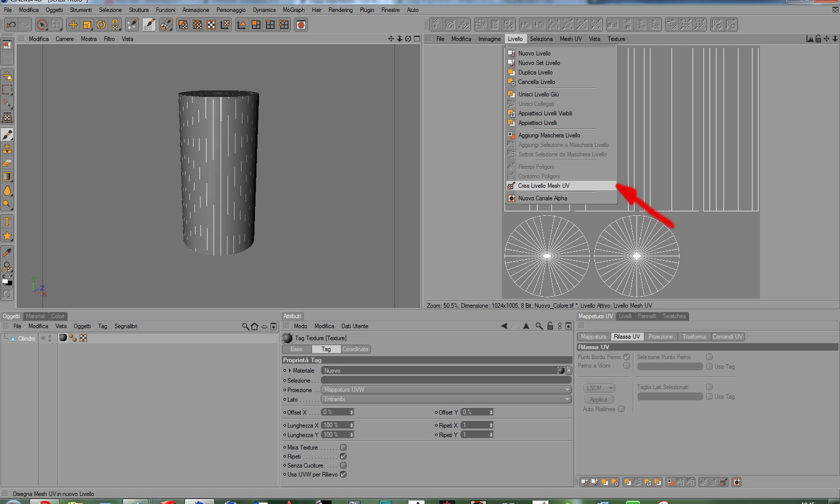Click Nuovo Canale Alpha in menu
840x504 pixels.
(542, 198)
